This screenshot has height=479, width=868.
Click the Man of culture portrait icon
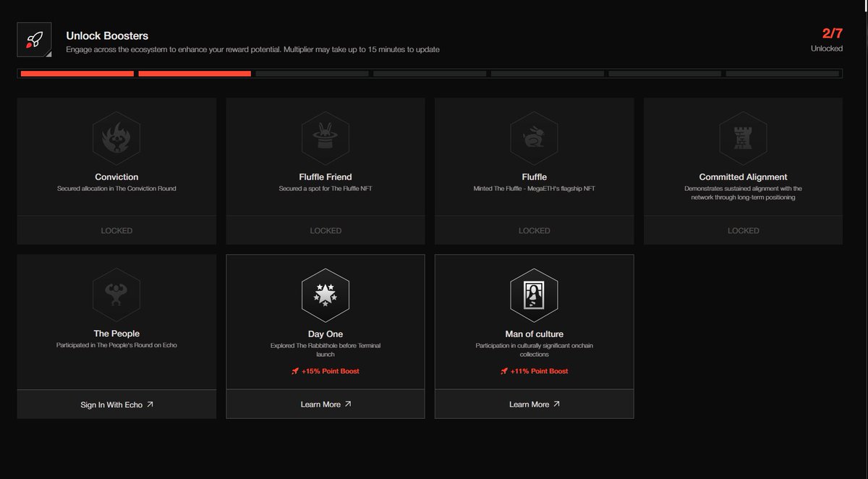click(x=534, y=294)
